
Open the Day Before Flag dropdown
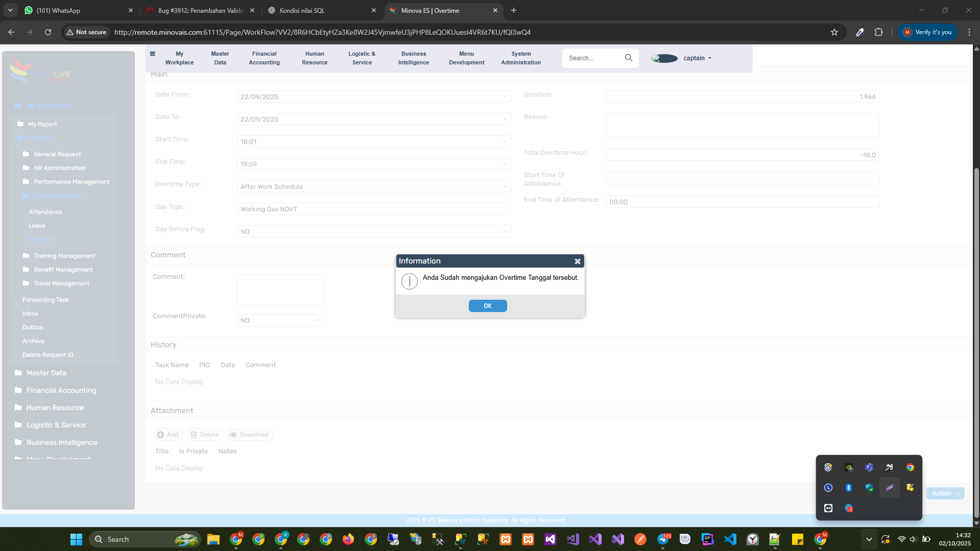click(504, 232)
